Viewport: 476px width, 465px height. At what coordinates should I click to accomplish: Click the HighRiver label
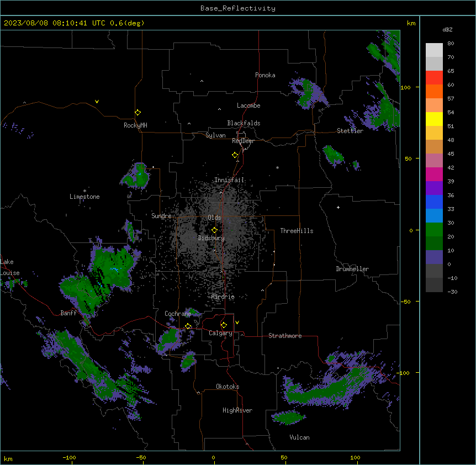pyautogui.click(x=237, y=410)
